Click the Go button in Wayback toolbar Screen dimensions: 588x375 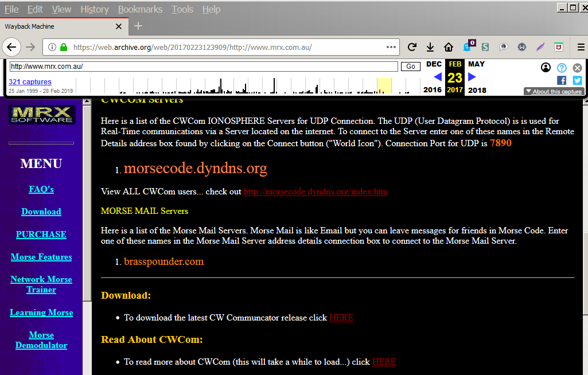tap(411, 67)
